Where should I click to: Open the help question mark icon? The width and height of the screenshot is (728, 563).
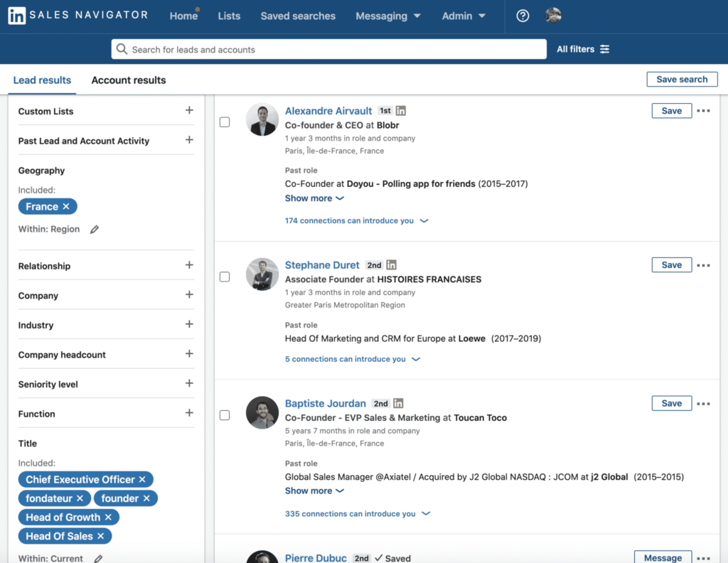pyautogui.click(x=523, y=16)
